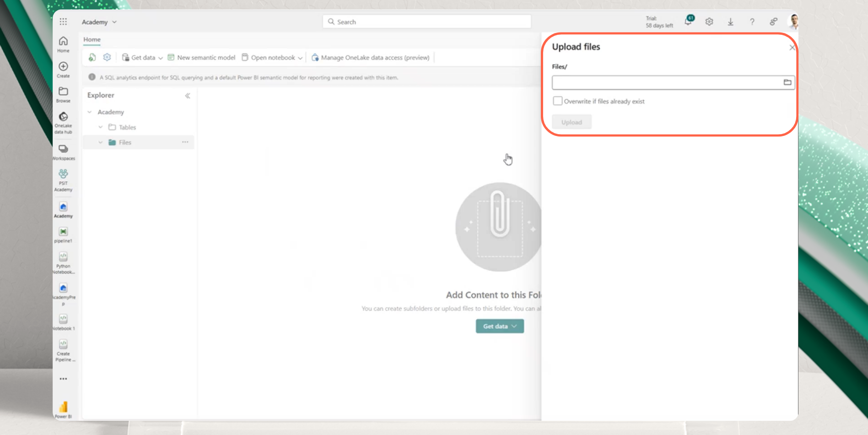Click the Create icon in sidebar

pos(63,67)
